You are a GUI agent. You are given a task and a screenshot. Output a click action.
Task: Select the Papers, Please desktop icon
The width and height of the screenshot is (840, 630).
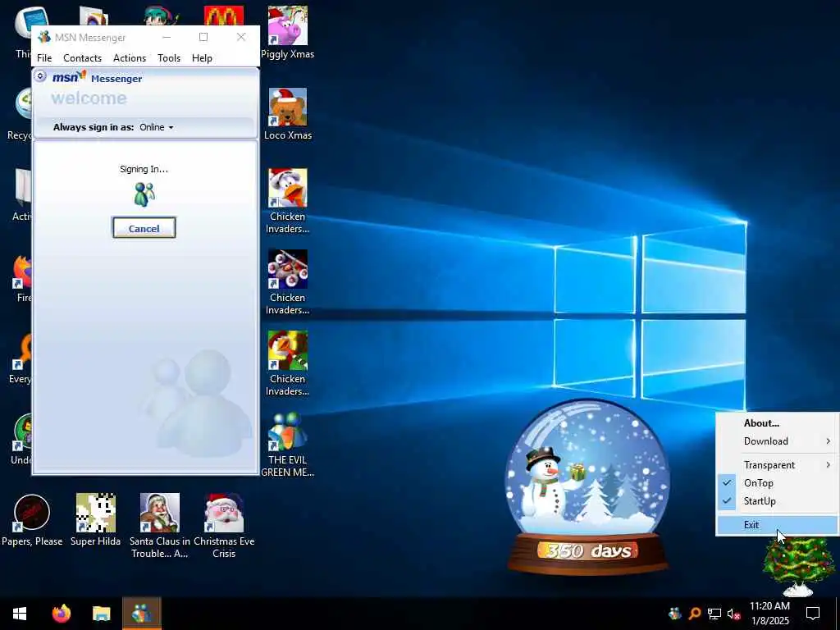point(32,520)
